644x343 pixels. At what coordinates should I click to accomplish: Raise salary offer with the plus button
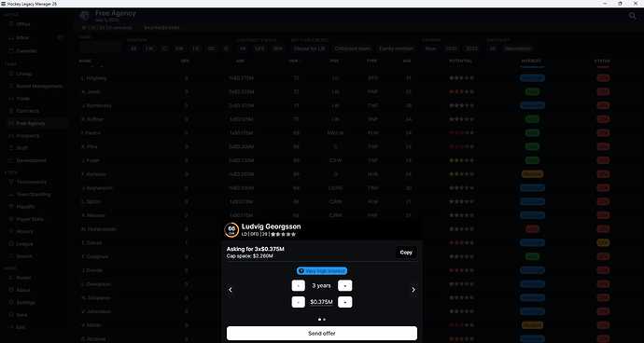pyautogui.click(x=345, y=302)
